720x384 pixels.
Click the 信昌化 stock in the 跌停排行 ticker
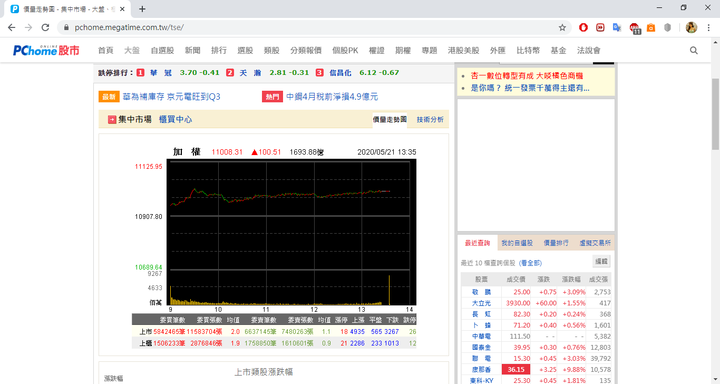[x=340, y=73]
